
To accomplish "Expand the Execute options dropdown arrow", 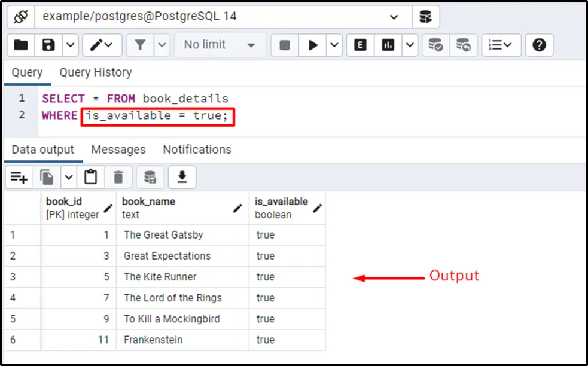I will click(x=334, y=45).
